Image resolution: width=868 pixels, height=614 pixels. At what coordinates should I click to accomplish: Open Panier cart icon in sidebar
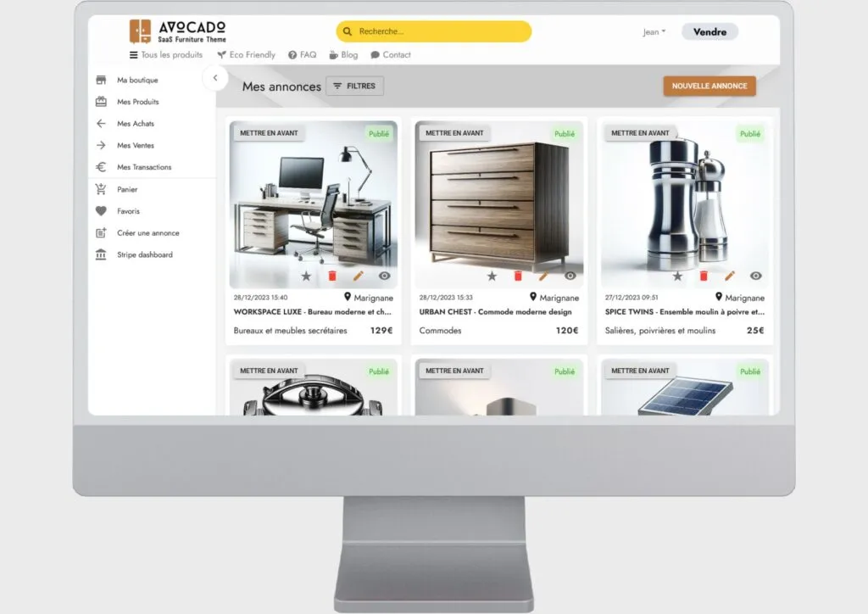[101, 190]
